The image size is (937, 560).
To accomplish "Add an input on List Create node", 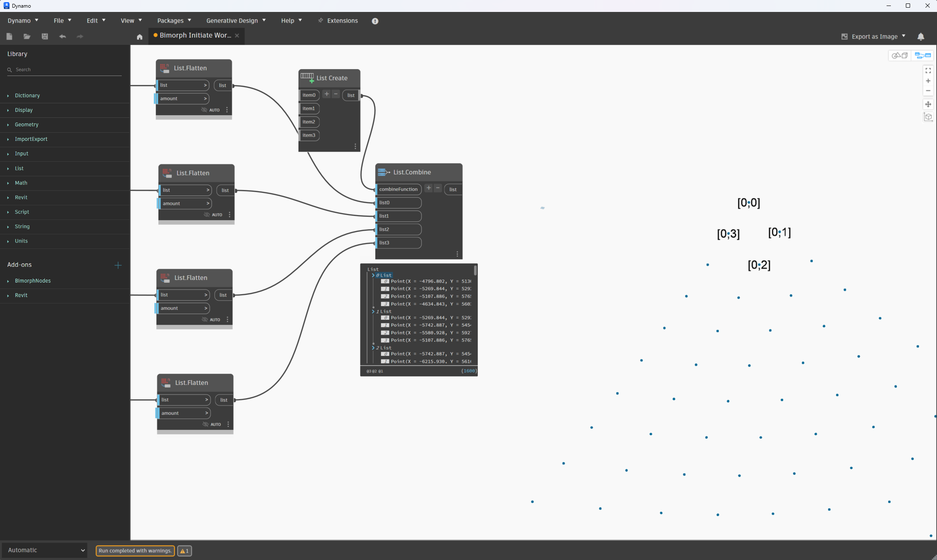I will (x=327, y=94).
